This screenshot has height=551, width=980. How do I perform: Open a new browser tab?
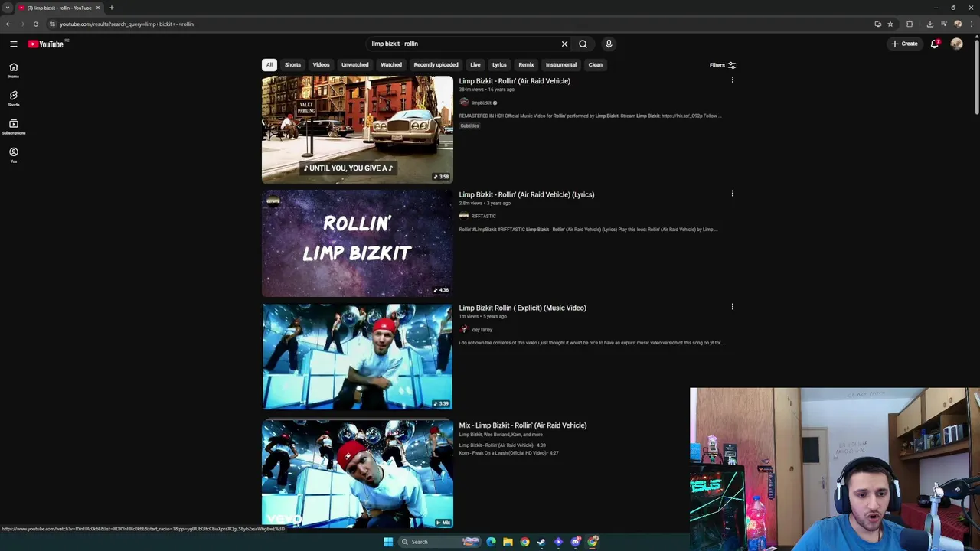click(112, 8)
